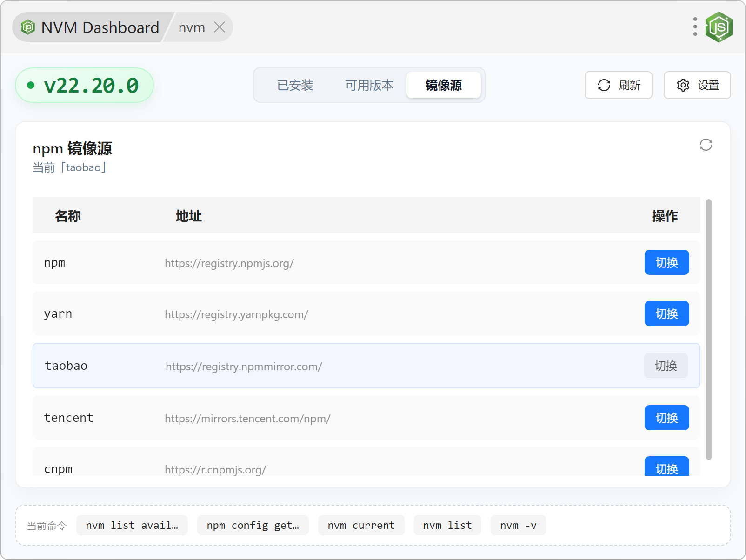Click the reload icon in mirror panel
This screenshot has width=746, height=560.
(x=706, y=145)
